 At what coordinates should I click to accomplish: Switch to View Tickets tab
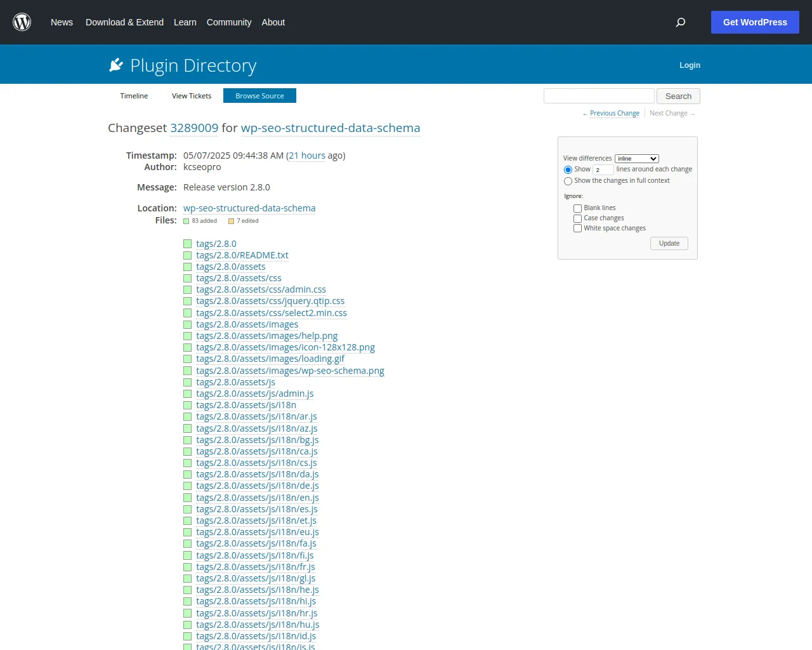192,96
